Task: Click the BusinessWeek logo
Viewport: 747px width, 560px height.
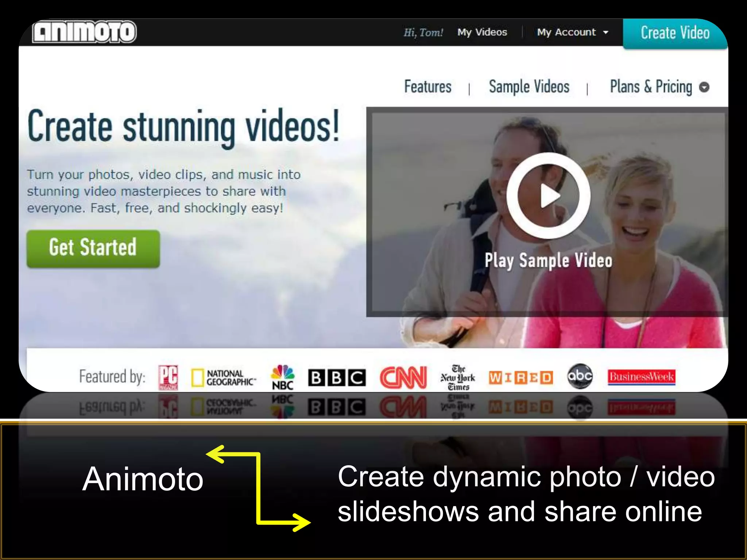Action: click(642, 377)
